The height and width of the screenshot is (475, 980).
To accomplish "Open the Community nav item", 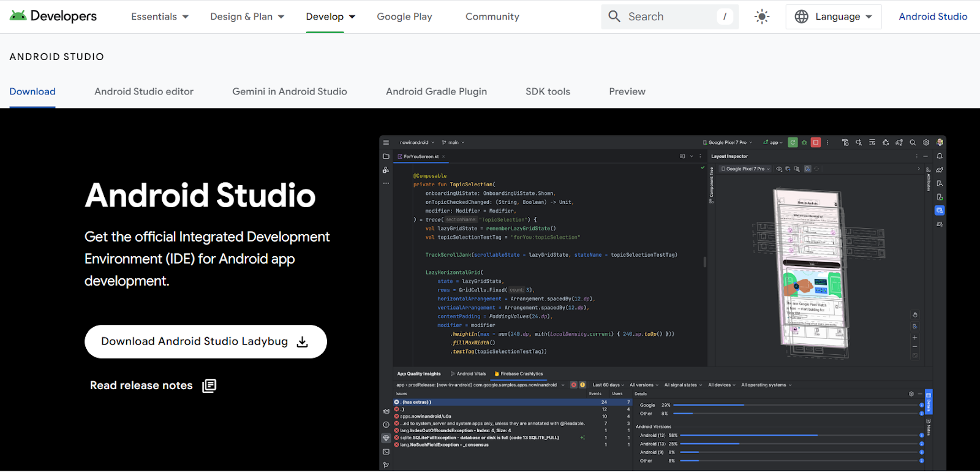I will coord(492,17).
